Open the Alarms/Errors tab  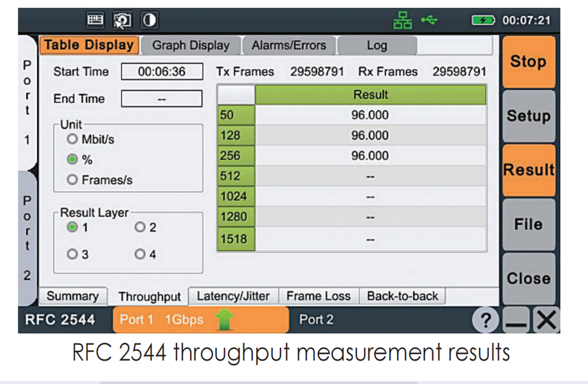288,45
